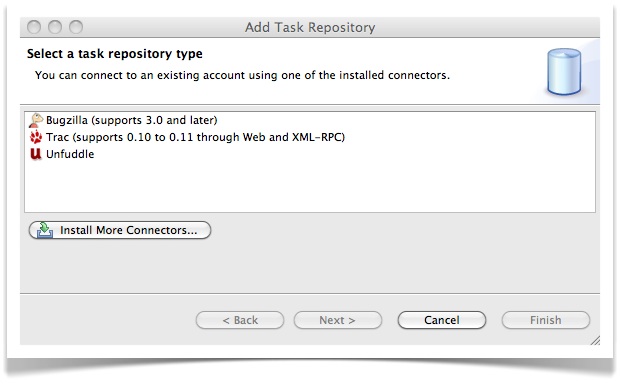Click the Finish button
This screenshot has width=620, height=384.
click(x=546, y=320)
